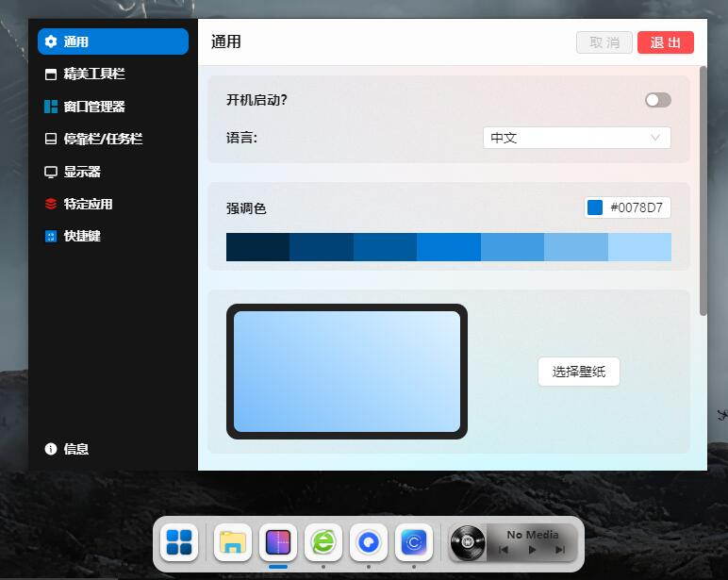Click the wallpaper preview thumbnail

click(x=347, y=372)
